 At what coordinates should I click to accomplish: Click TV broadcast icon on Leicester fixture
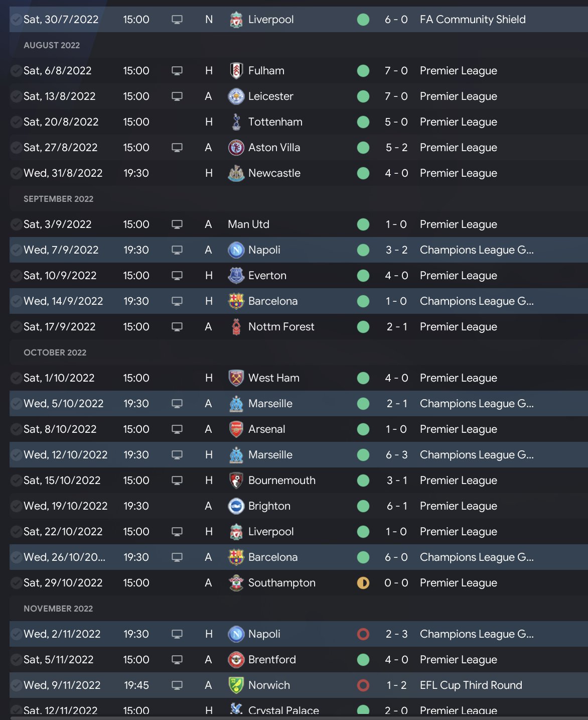[x=177, y=96]
